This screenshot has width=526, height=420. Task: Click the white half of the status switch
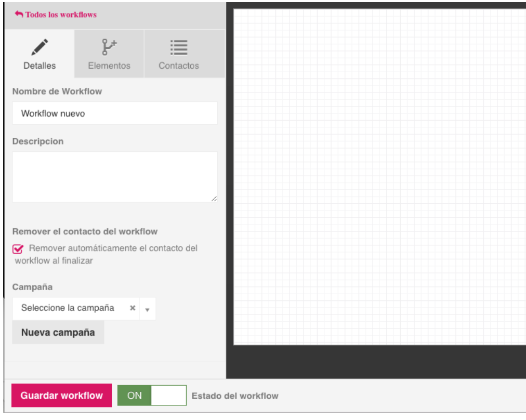(x=168, y=396)
